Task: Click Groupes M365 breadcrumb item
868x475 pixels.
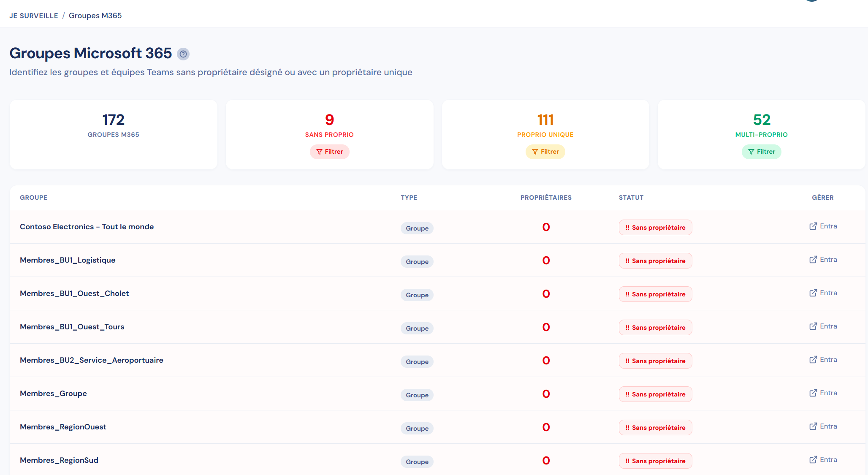Action: pos(95,16)
